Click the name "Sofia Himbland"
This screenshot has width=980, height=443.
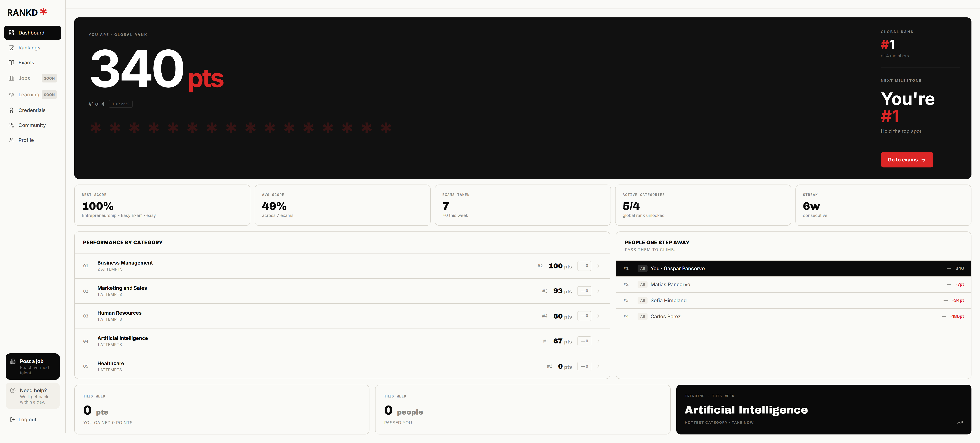(x=669, y=300)
